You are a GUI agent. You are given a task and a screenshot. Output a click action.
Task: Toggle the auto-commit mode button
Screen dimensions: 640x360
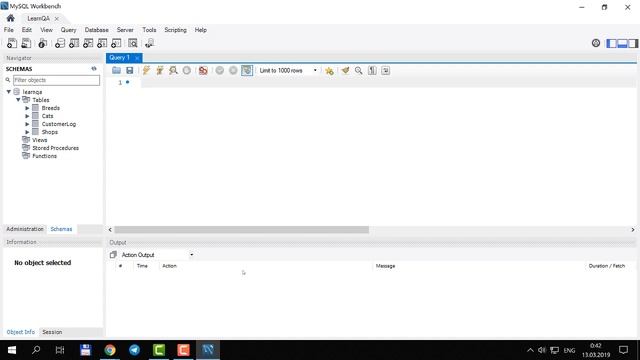point(247,70)
